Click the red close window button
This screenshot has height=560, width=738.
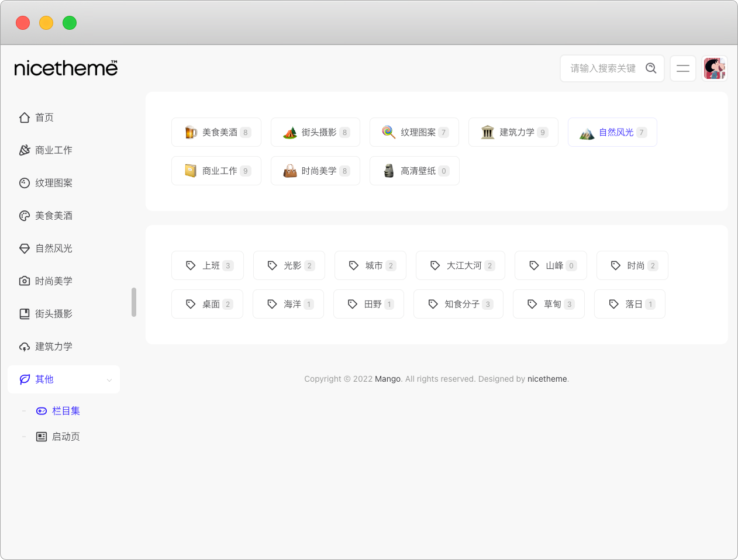pos(23,23)
